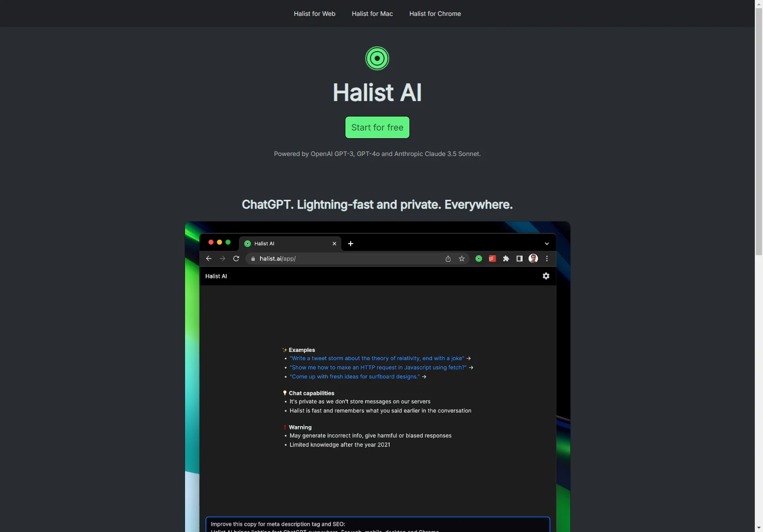Screen dimensions: 763x532
Task: Click the new tab plus icon
Action: click(351, 244)
